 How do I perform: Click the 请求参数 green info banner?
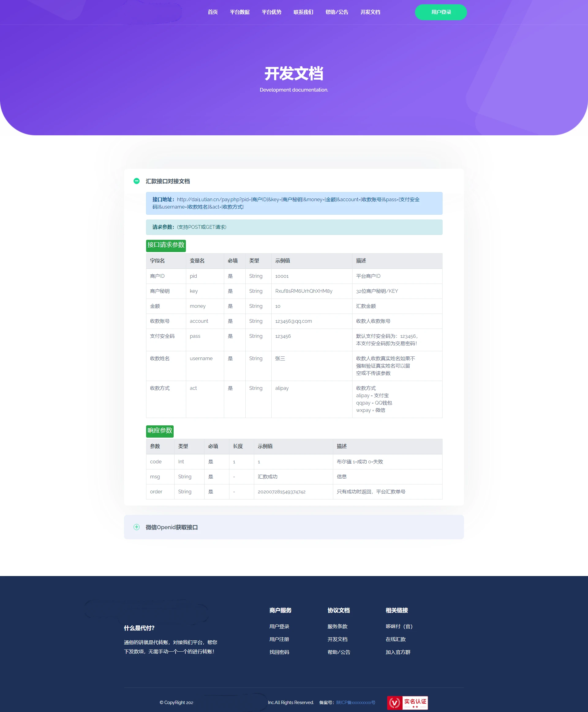[x=294, y=227]
